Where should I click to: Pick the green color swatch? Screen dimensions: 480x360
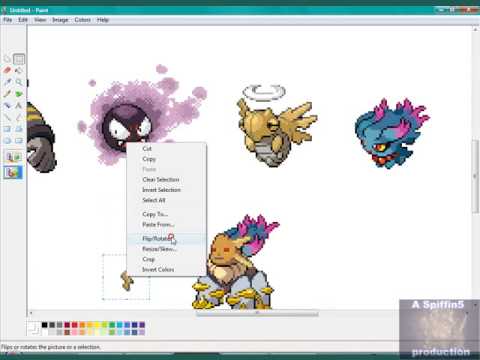112,325
